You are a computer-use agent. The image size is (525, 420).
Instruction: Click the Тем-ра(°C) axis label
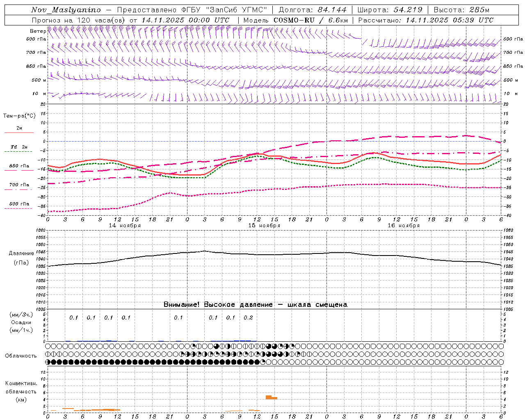pos(19,116)
